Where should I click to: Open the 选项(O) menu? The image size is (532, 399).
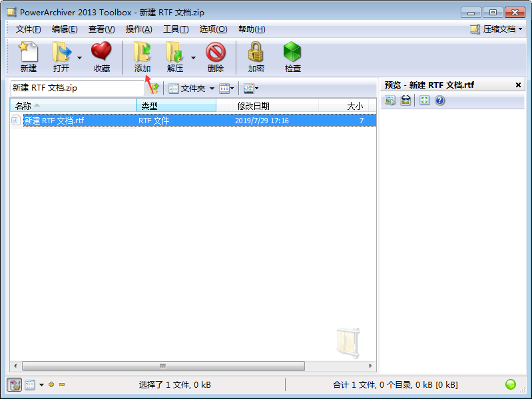[x=213, y=29]
